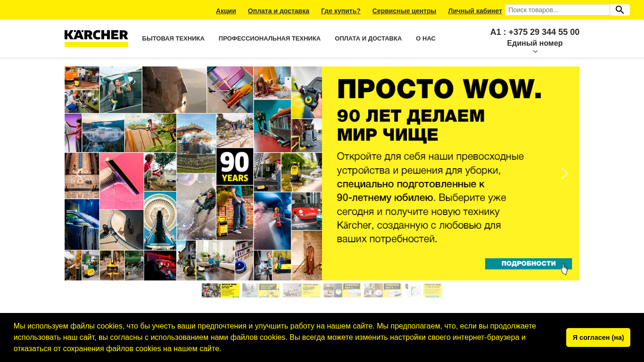
Task: Expand the phone numbers chevron
Action: point(535,51)
